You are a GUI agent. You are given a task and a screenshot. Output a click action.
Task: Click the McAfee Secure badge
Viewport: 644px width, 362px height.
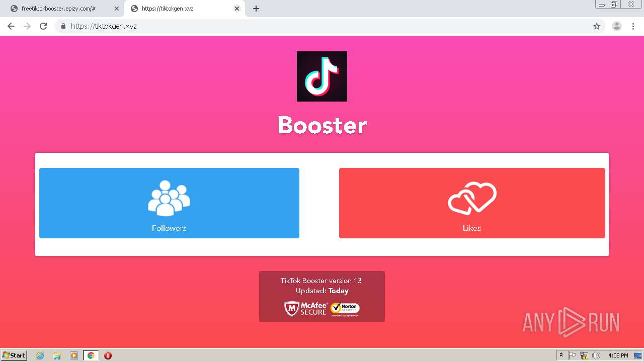pyautogui.click(x=305, y=309)
